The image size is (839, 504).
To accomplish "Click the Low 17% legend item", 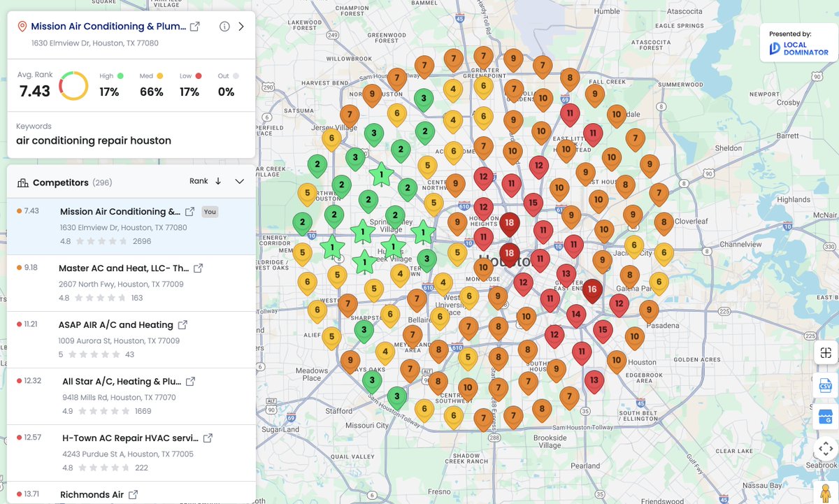I will click(x=190, y=85).
